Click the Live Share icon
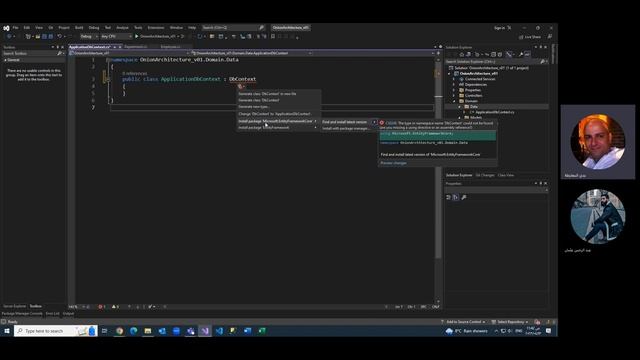Image resolution: width=640 pixels, height=360 pixels. (521, 37)
